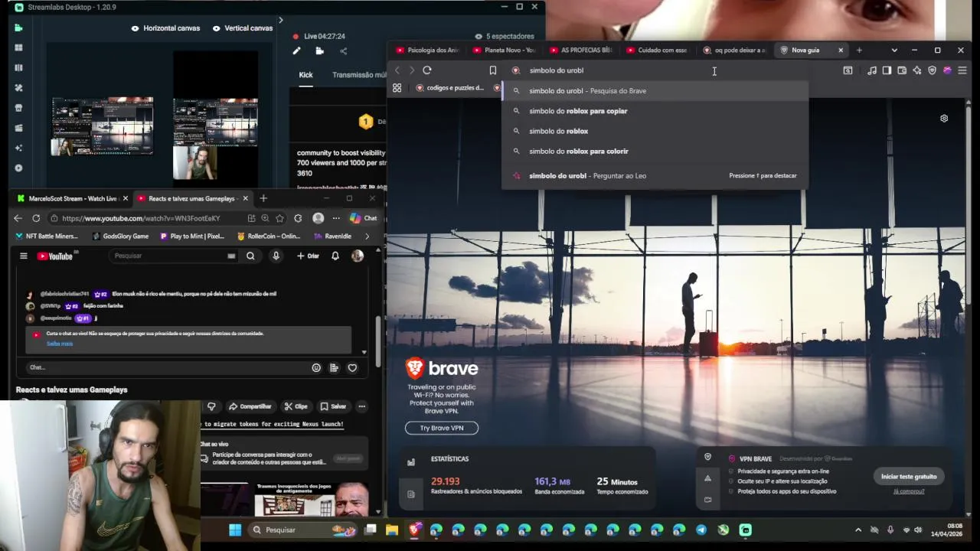This screenshot has width=980, height=551.
Task: Click YouTube Compartilhar button
Action: coord(250,406)
